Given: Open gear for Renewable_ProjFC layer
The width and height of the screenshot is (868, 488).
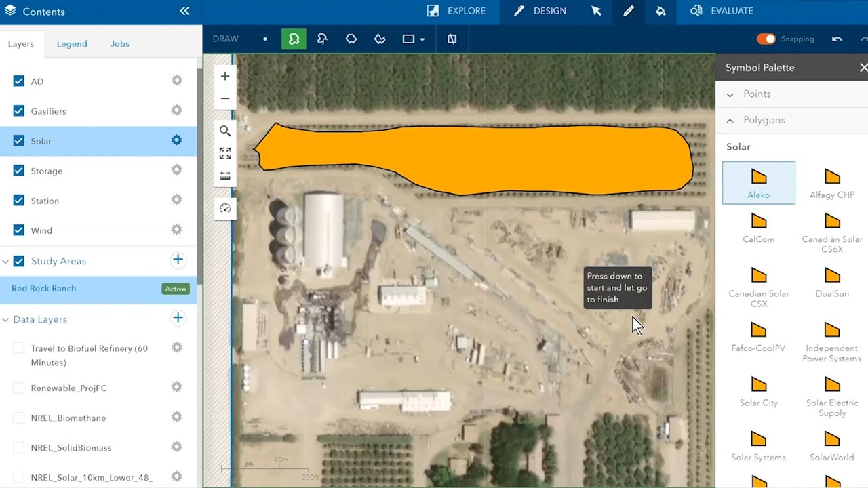Looking at the screenshot, I should [177, 387].
